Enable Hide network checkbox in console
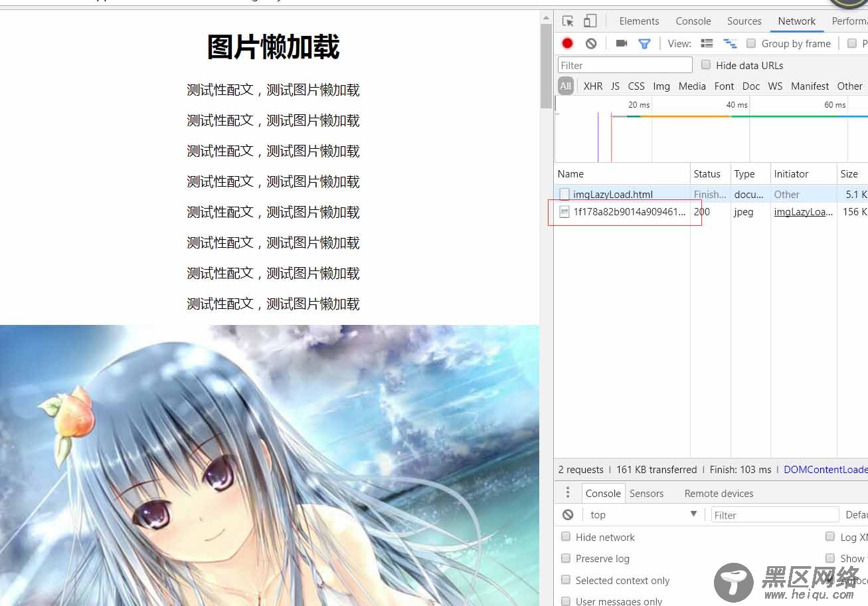Viewport: 868px width, 606px height. coord(566,536)
